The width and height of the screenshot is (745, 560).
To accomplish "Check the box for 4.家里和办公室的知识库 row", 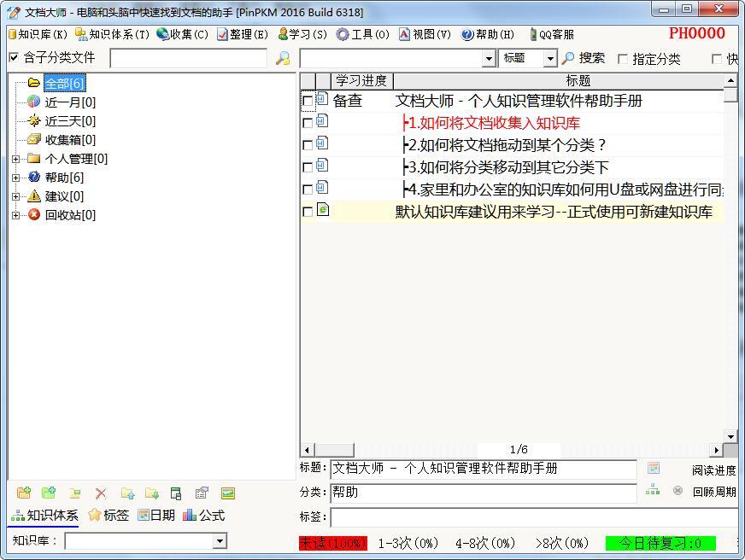I will 308,190.
